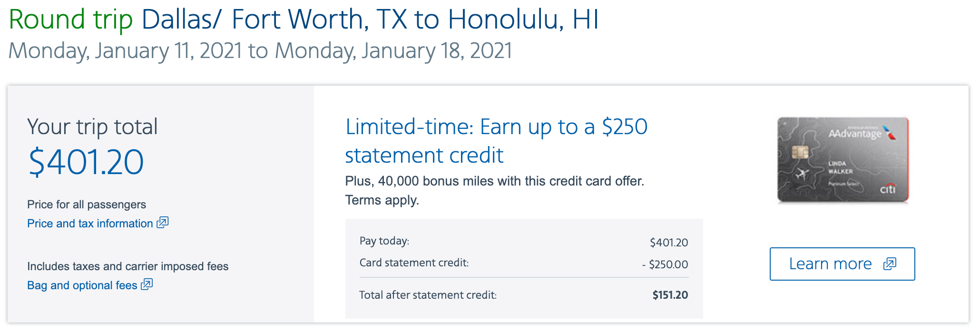Click the gold chip on the credit card
This screenshot has height=332, width=980.
[800, 153]
